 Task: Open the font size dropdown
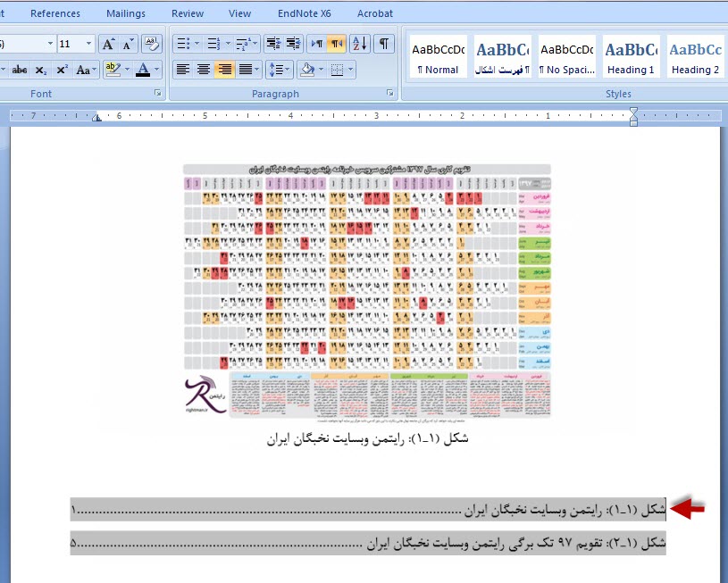click(88, 44)
